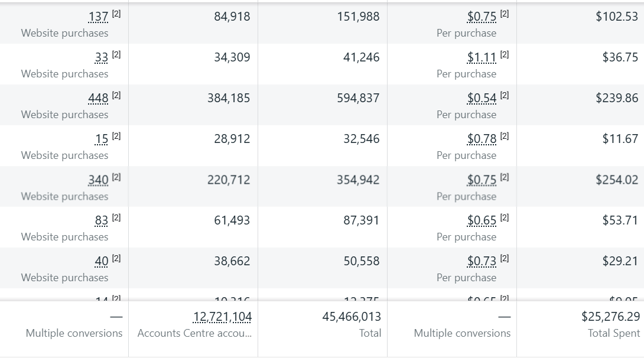Open the 33 Website purchases result

coord(101,57)
